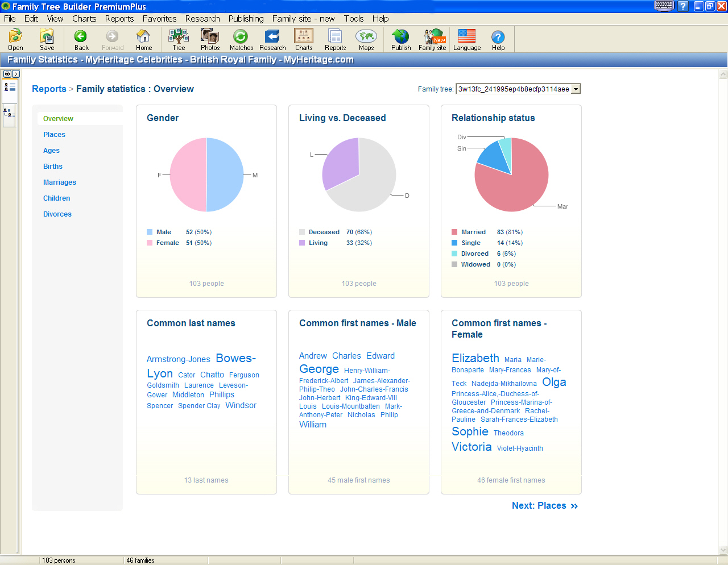Click the Bowes-Lyon last name link
Screen dimensions: 728x565
[x=201, y=366]
